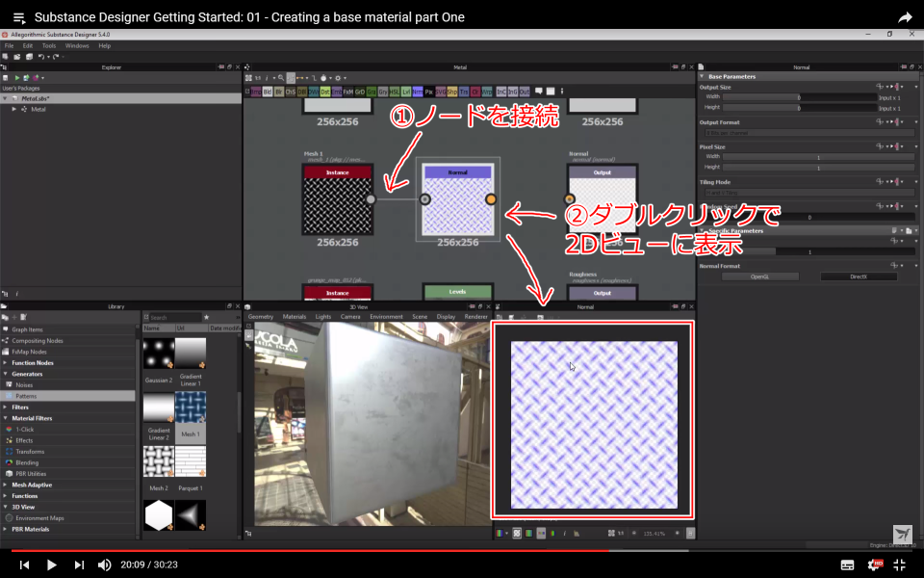This screenshot has height=578, width=924.
Task: Click the favorites star in Library
Action: (x=206, y=317)
